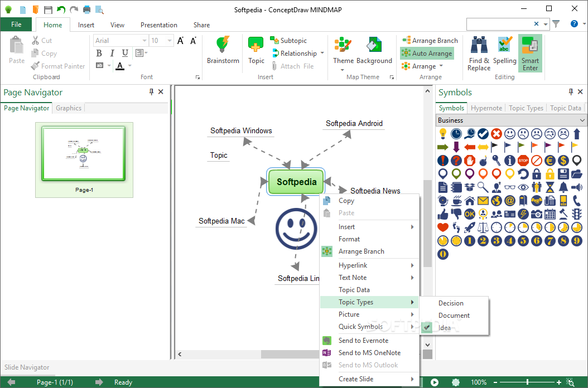Select the dollar sign symbol
Viewport: 588px width, 388px height.
pyautogui.click(x=563, y=161)
